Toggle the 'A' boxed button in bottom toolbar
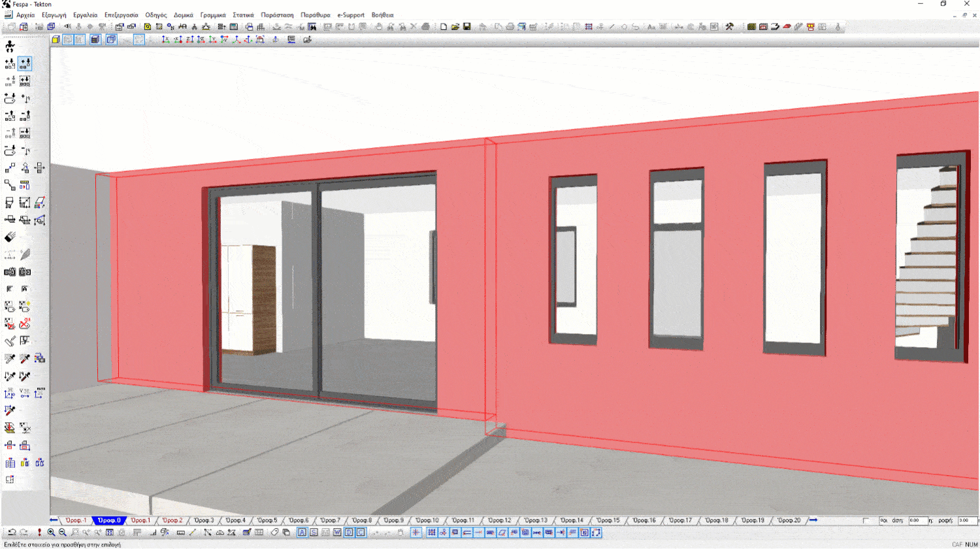980x549 pixels. coord(302,533)
